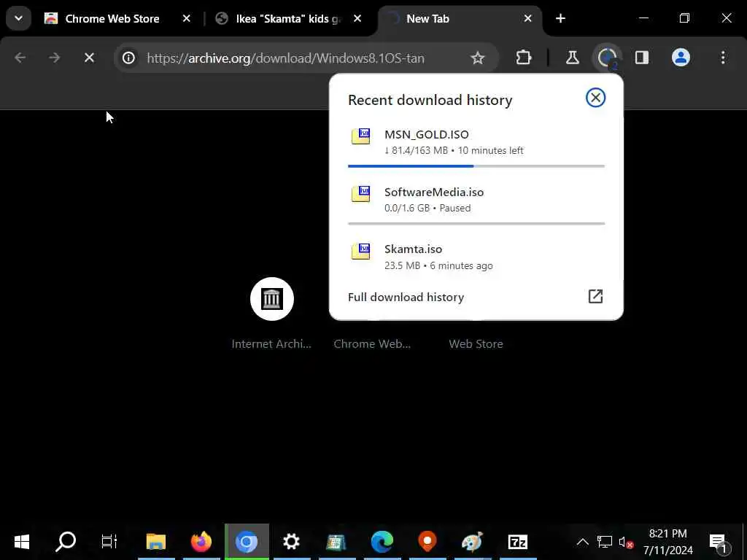Click the muted volume tray icon
The image size is (747, 560).
pos(625,542)
